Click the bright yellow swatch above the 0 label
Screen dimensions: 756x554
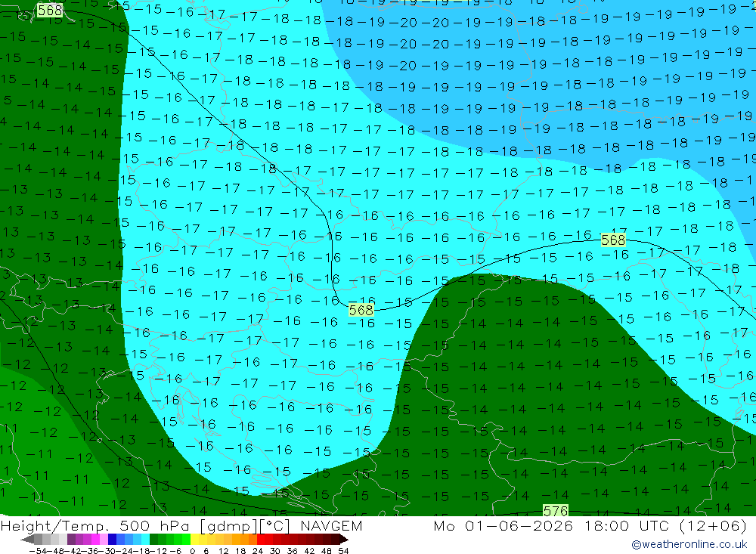tap(195, 540)
